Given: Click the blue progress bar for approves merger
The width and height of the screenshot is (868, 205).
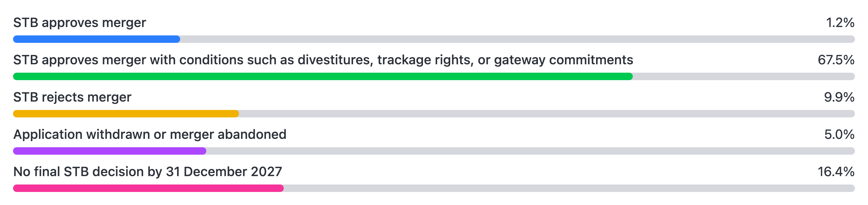Looking at the screenshot, I should tap(96, 39).
